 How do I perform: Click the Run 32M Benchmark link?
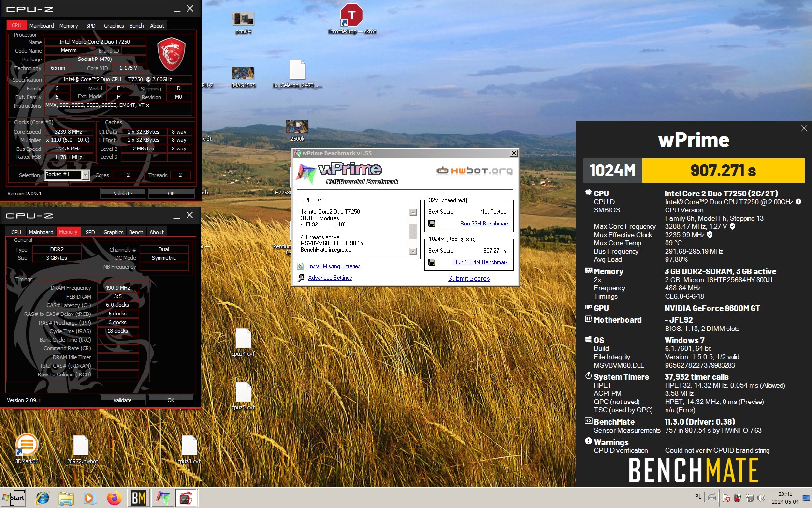(x=484, y=224)
